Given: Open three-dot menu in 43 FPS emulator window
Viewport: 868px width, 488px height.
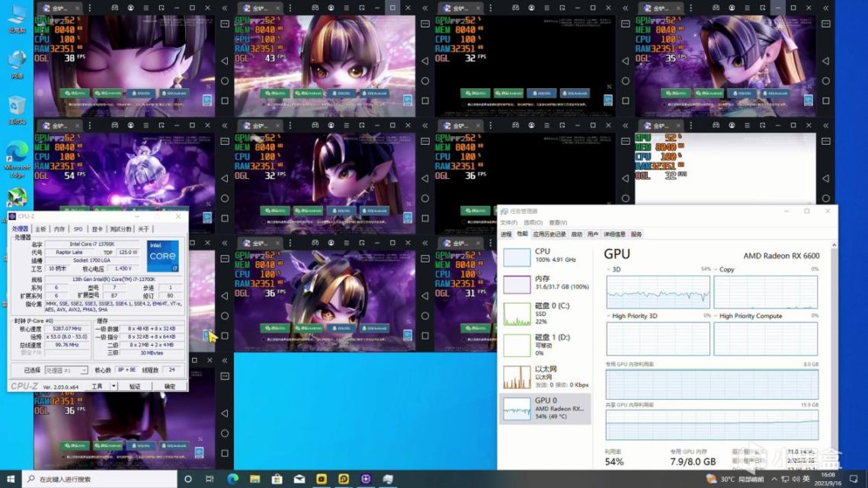Looking at the screenshot, I should 290,8.
